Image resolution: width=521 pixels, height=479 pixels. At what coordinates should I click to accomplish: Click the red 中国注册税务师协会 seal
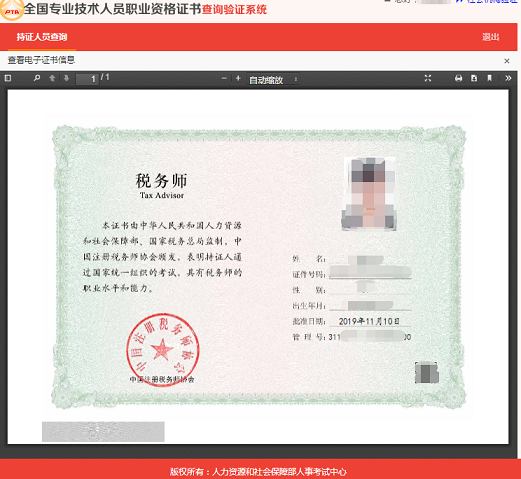click(x=163, y=350)
